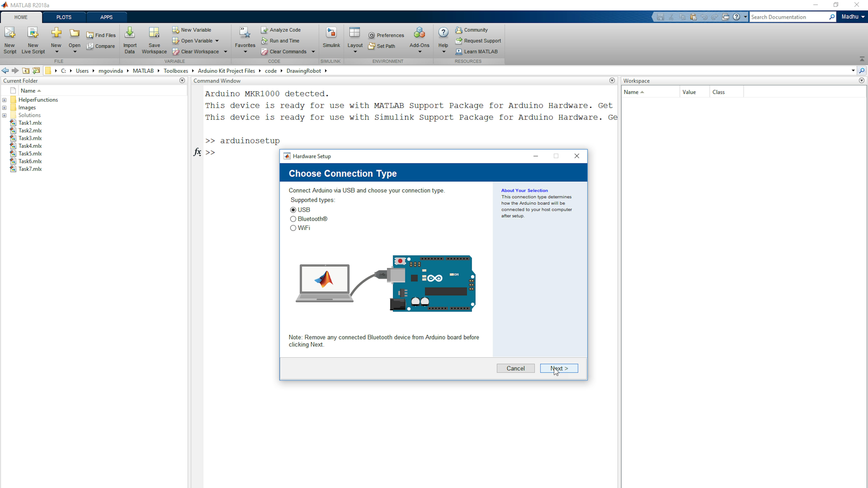This screenshot has height=488, width=868.
Task: Cancel the Hardware Setup dialog
Action: point(516,368)
